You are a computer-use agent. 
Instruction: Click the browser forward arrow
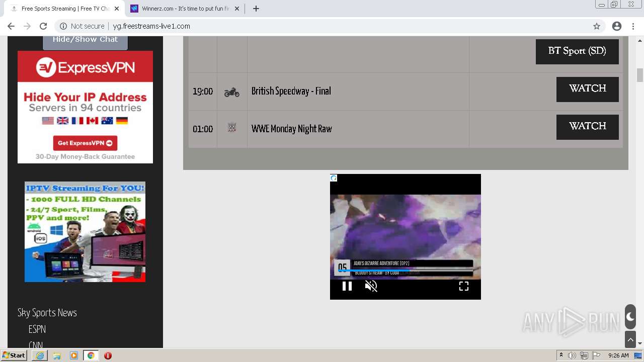pyautogui.click(x=27, y=26)
